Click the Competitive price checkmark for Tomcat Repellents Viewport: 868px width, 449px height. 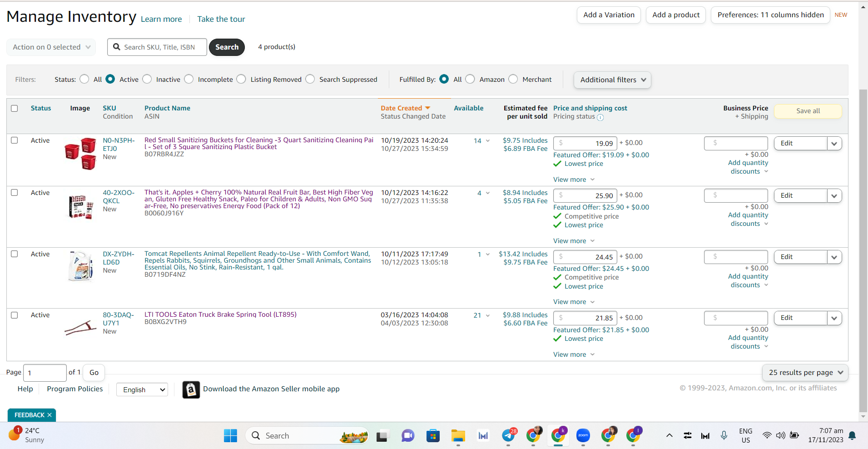point(557,277)
